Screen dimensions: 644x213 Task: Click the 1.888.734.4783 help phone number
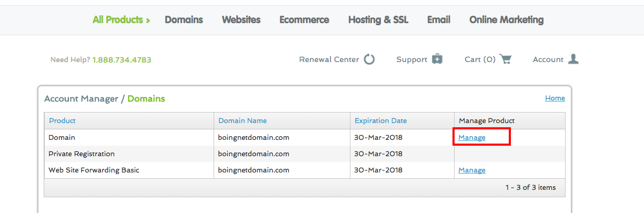click(x=122, y=60)
